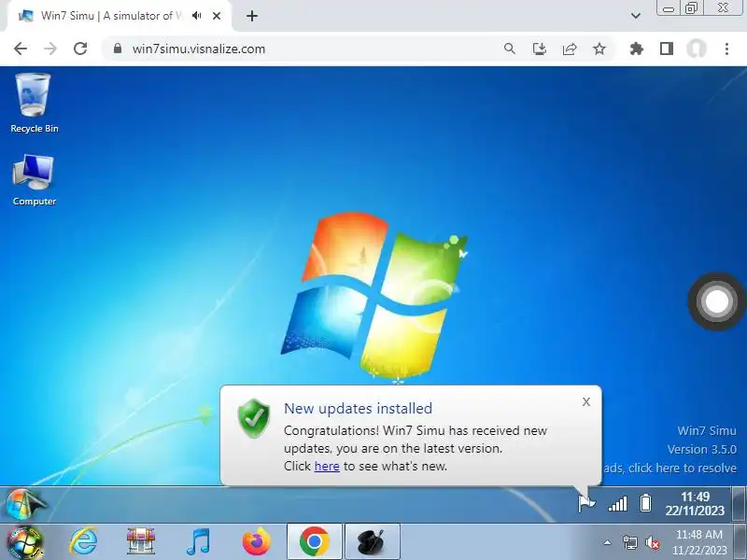Viewport: 747px width, 560px height.
Task: Click 'ads, click here to resolve' text
Action: [x=669, y=469]
